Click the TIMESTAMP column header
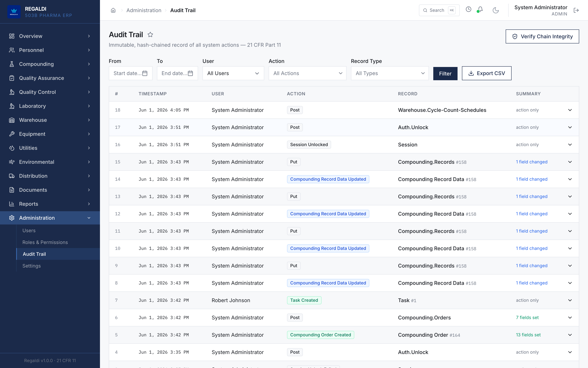The height and width of the screenshot is (368, 588). click(153, 94)
